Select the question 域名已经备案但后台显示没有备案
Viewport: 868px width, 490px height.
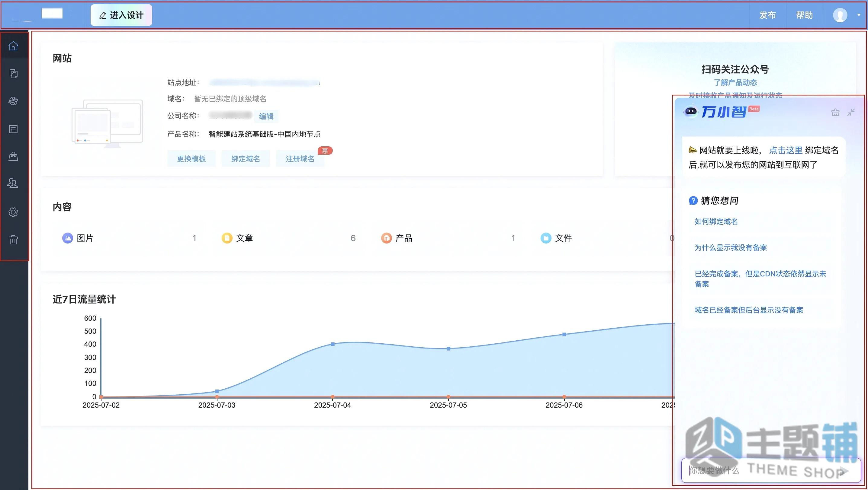click(x=749, y=310)
